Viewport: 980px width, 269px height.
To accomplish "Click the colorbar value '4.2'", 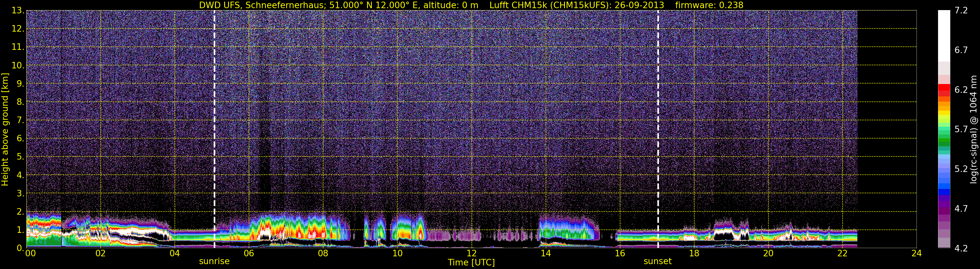I will pyautogui.click(x=961, y=248).
